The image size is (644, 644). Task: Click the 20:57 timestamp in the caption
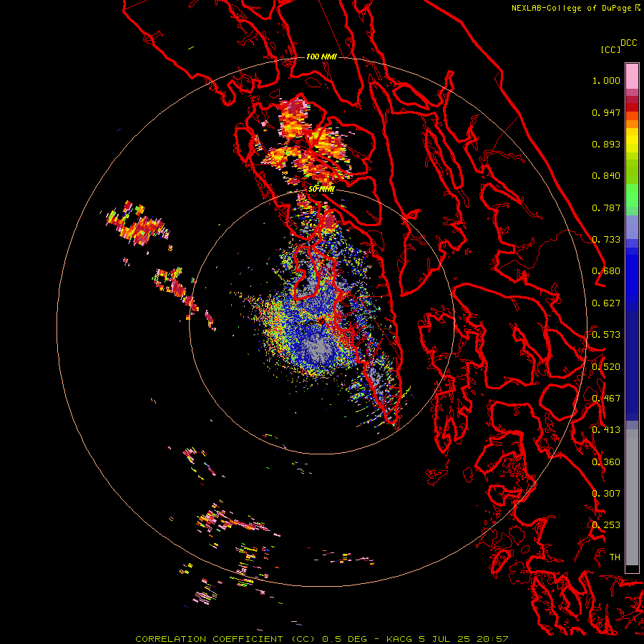tap(492, 639)
